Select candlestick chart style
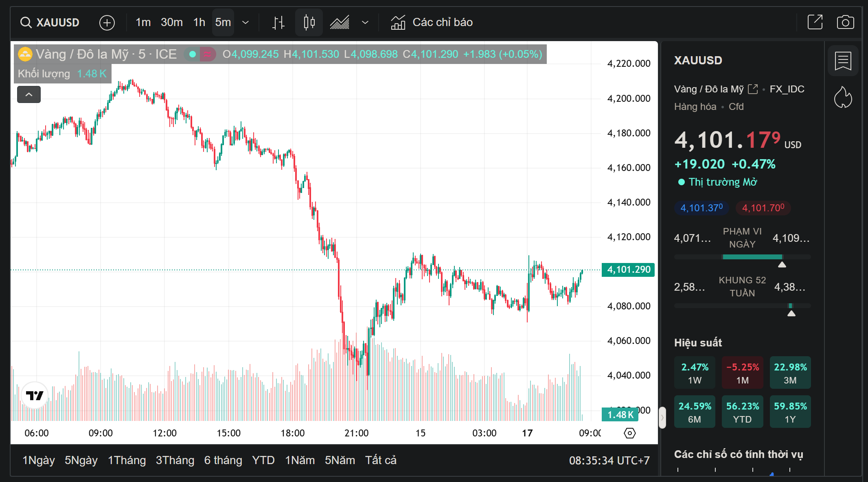This screenshot has height=482, width=868. (309, 22)
